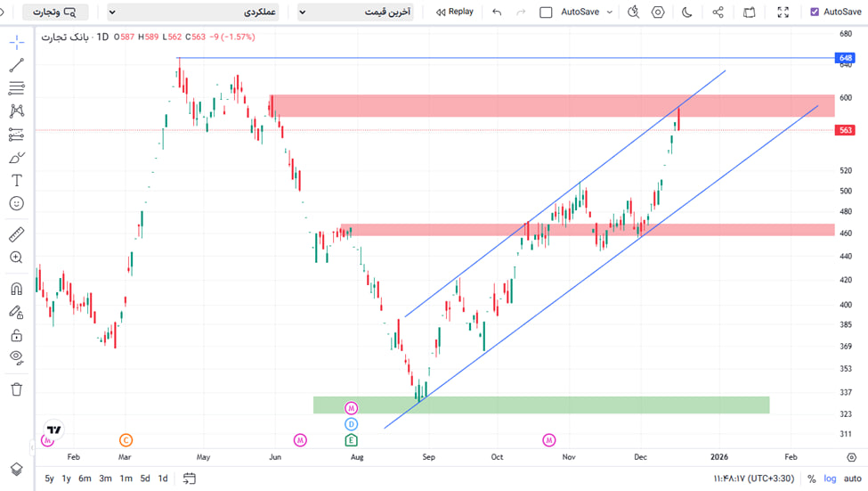Viewport: 868px width, 491px height.
Task: Open the alert clock icon
Action: point(633,12)
